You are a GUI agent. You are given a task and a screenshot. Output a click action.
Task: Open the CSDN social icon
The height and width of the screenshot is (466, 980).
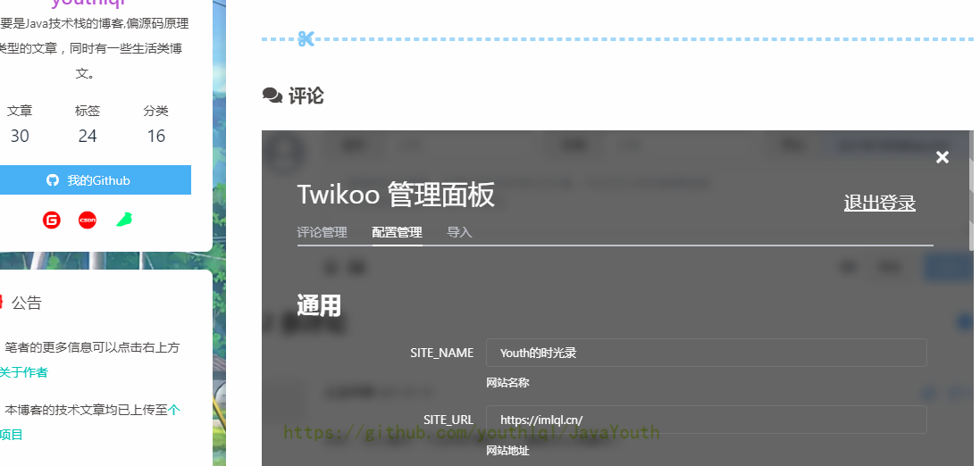pyautogui.click(x=88, y=220)
